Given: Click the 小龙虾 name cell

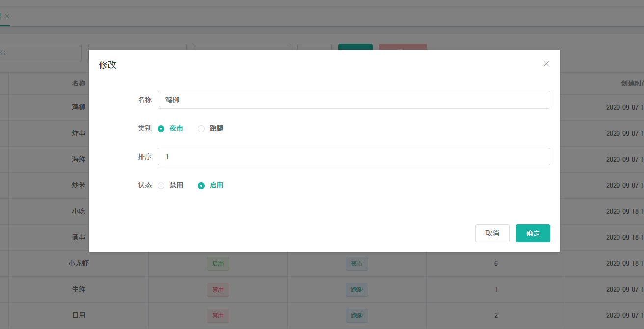Looking at the screenshot, I should click(x=79, y=263).
